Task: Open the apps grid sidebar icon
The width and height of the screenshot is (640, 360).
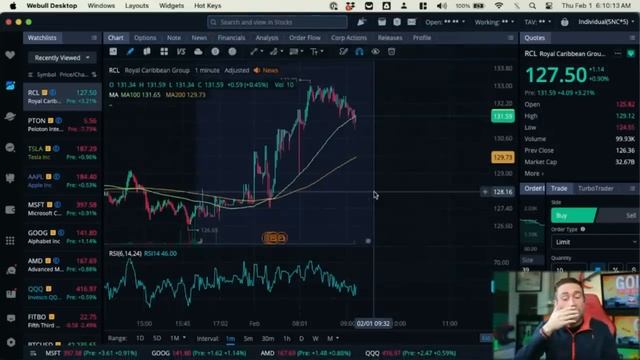Action: point(10,240)
